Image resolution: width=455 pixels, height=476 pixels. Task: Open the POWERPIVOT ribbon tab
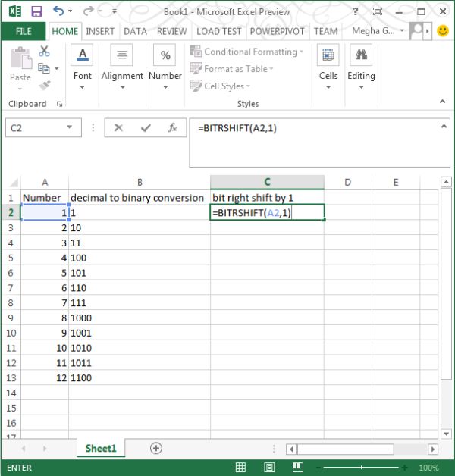[x=278, y=31]
